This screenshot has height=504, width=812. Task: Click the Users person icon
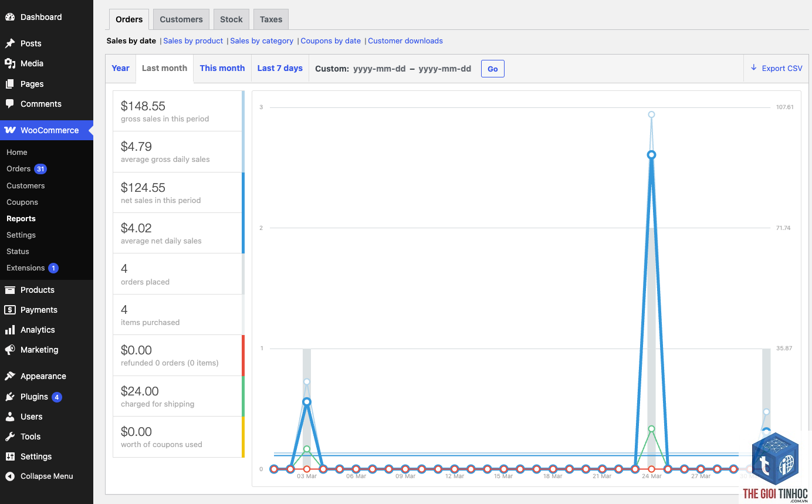(x=10, y=417)
